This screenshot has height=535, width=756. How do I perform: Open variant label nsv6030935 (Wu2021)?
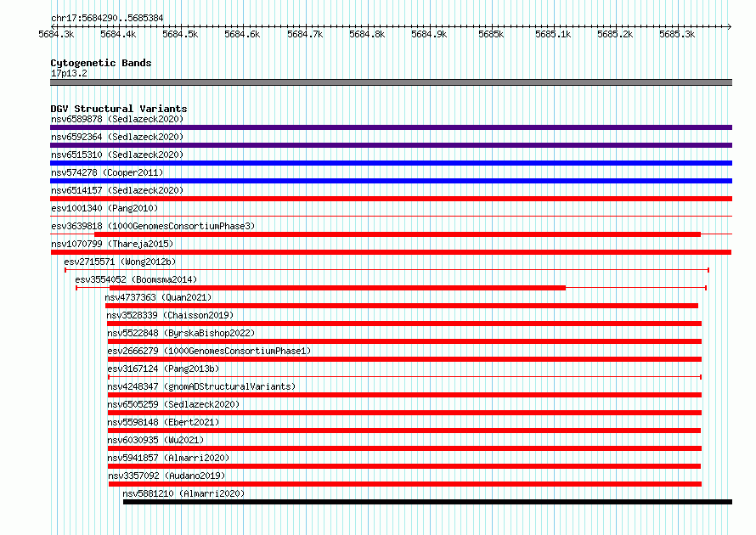point(155,440)
